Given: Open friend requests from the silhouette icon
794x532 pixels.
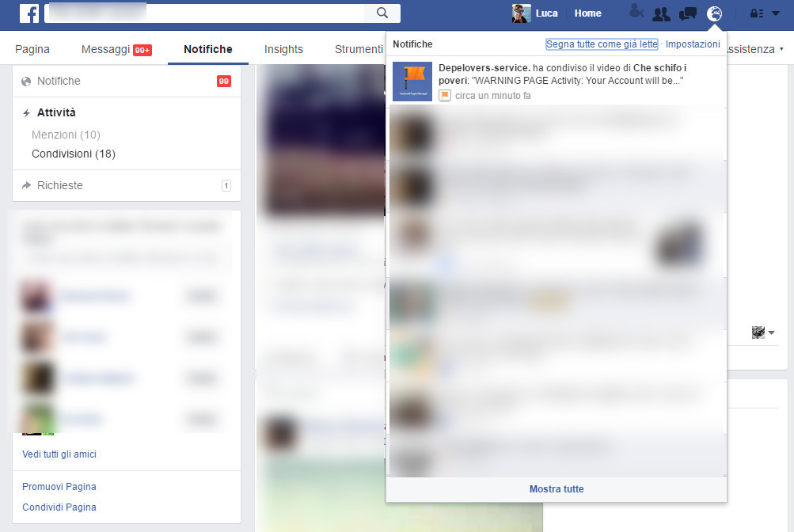Looking at the screenshot, I should (x=635, y=13).
